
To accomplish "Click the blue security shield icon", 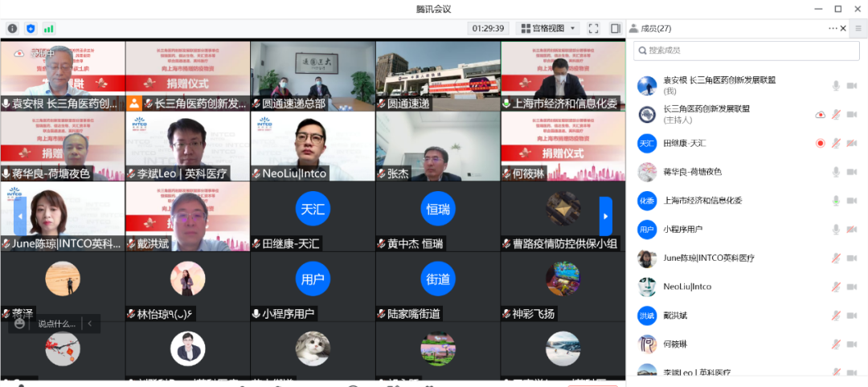I will (x=31, y=28).
